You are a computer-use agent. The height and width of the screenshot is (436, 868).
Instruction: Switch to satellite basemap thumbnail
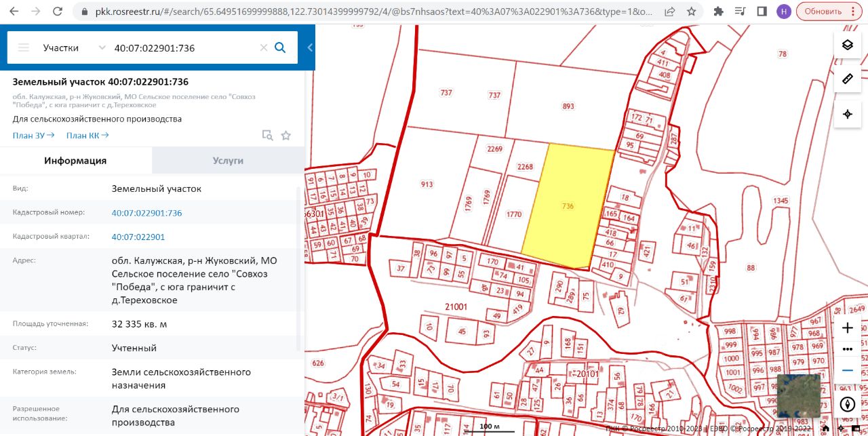tap(798, 396)
